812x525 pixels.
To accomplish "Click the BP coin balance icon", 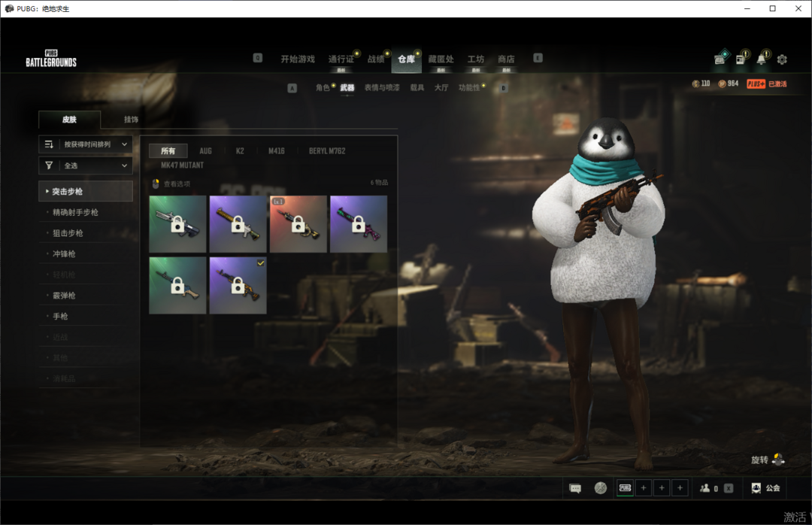I will 723,84.
